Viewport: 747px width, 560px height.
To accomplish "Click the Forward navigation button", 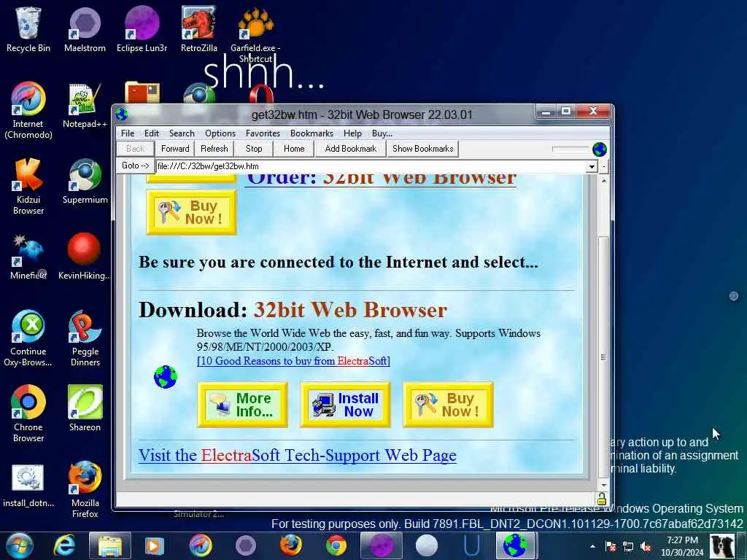I will pos(175,149).
